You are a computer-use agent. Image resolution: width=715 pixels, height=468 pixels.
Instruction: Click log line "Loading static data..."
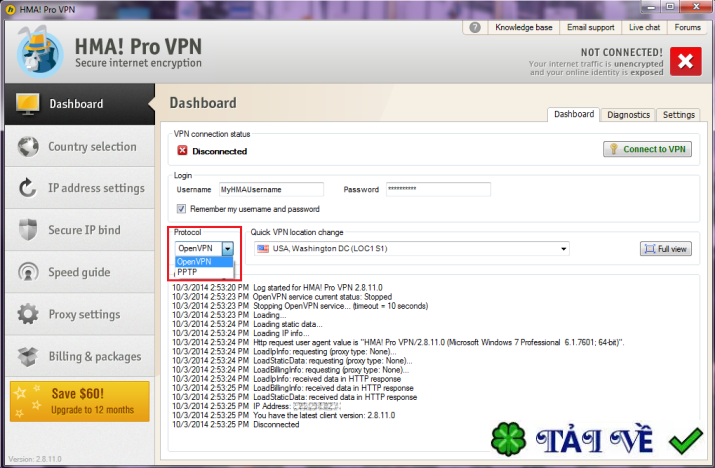coord(247,324)
